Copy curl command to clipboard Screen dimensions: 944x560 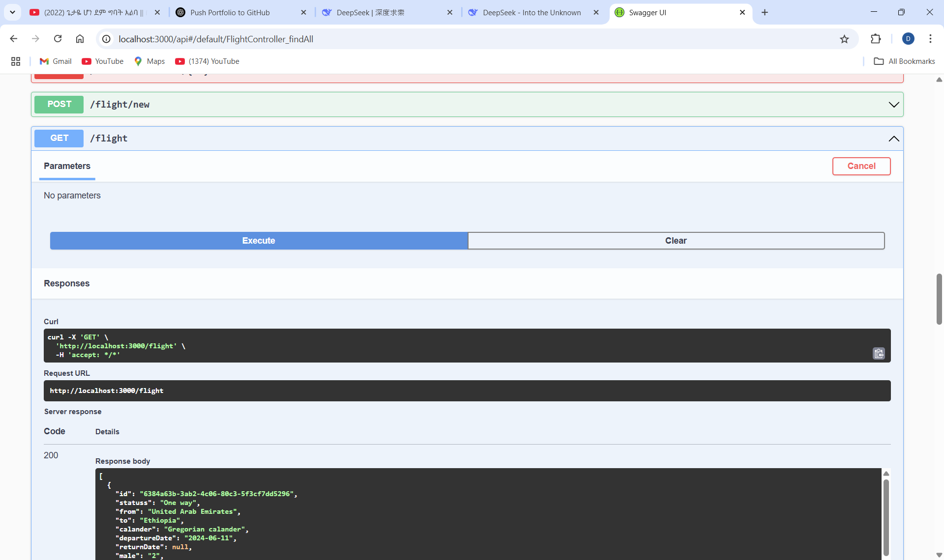pyautogui.click(x=879, y=353)
